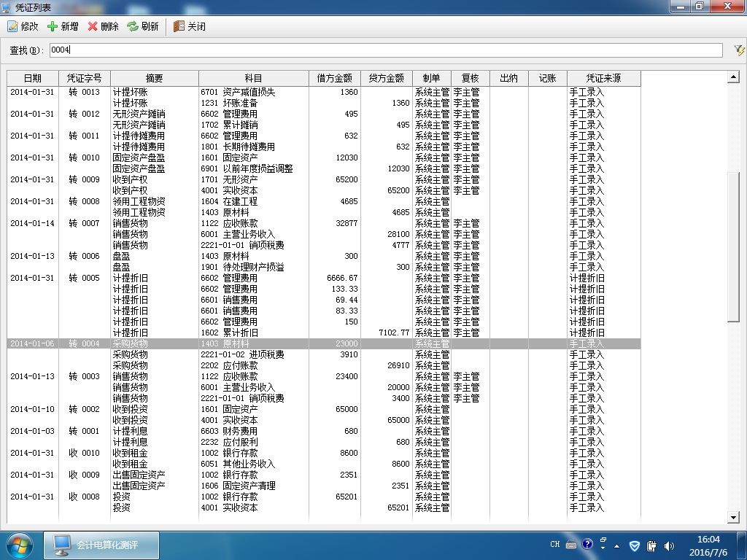This screenshot has height=560, width=747.
Task: Click the vertical scrollbar thumb
Action: coord(733,246)
